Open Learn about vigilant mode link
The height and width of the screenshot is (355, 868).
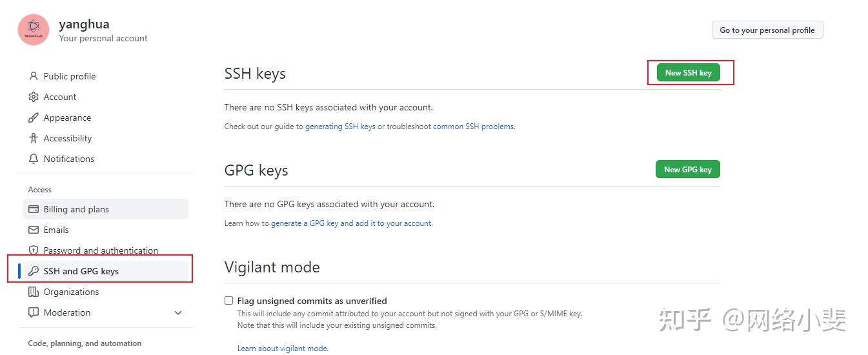point(283,349)
